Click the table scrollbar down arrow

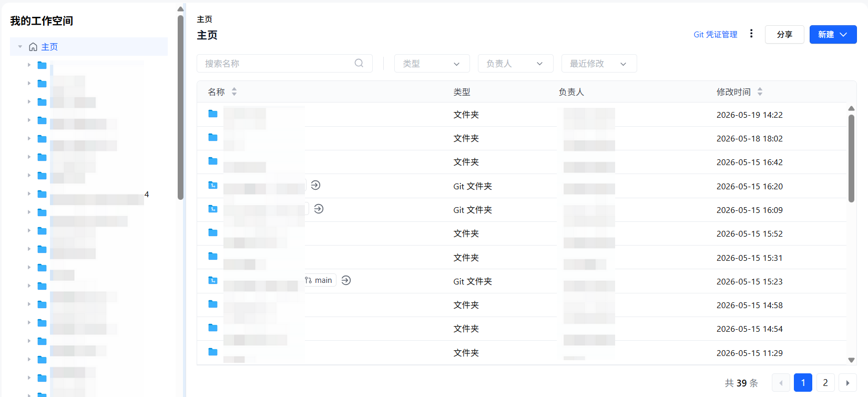tap(851, 360)
